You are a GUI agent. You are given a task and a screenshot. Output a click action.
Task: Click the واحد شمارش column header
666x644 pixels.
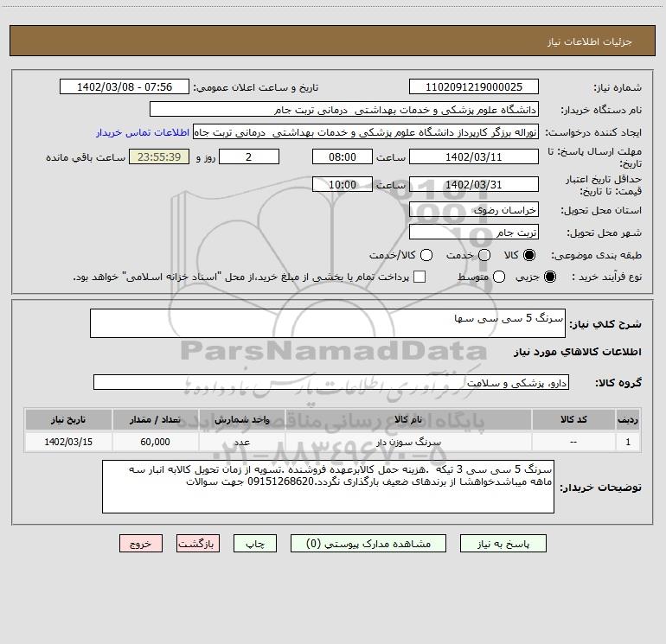pos(241,419)
